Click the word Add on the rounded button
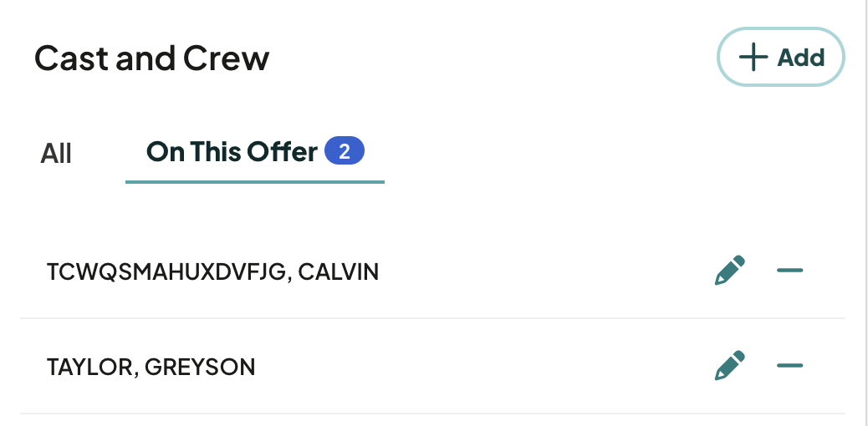Image resolution: width=868 pixels, height=426 pixels. pos(800,57)
